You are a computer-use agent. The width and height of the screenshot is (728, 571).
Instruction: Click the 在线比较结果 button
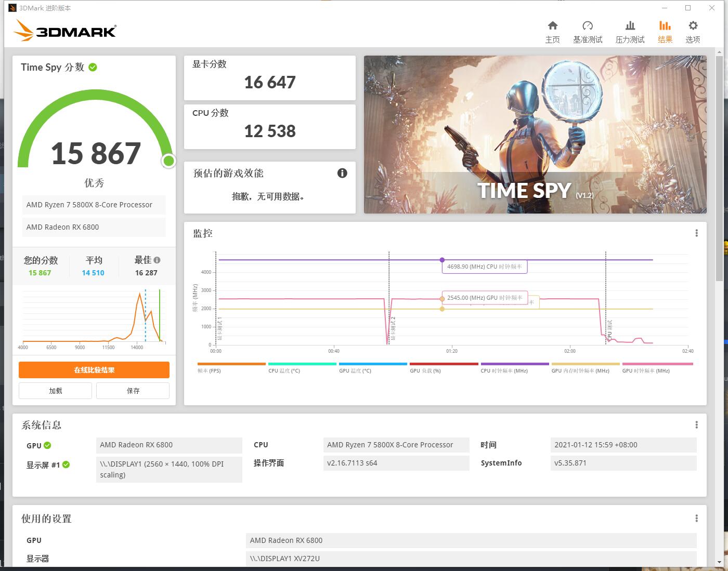[x=94, y=369]
